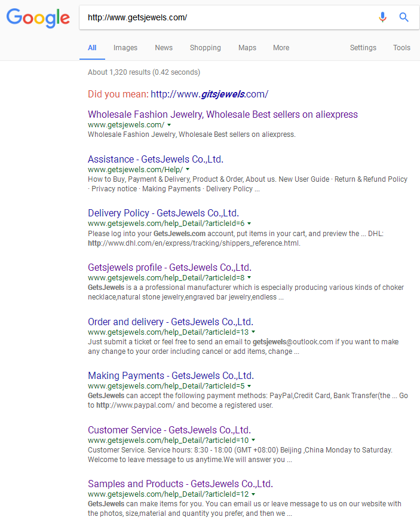Switch to the Images tab
420x526 pixels.
point(125,48)
